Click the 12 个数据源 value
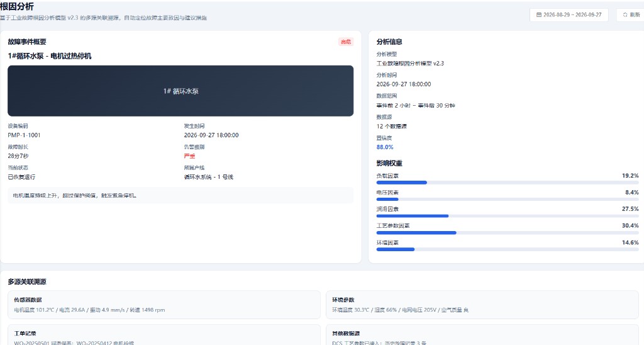644x345 pixels. click(x=391, y=127)
